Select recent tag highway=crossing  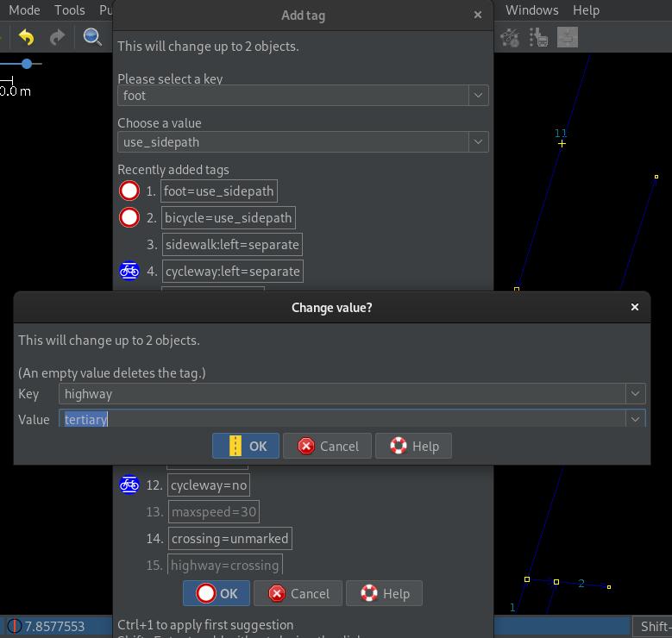(225, 566)
